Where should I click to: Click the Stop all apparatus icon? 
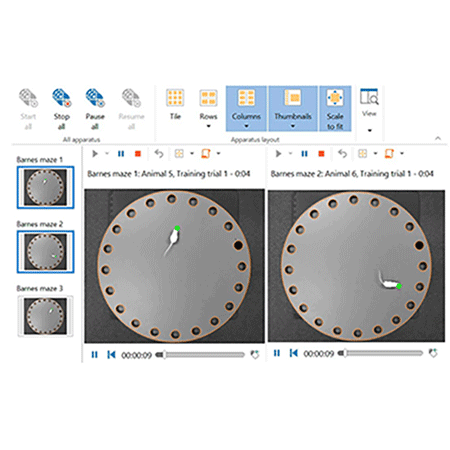pyautogui.click(x=62, y=98)
